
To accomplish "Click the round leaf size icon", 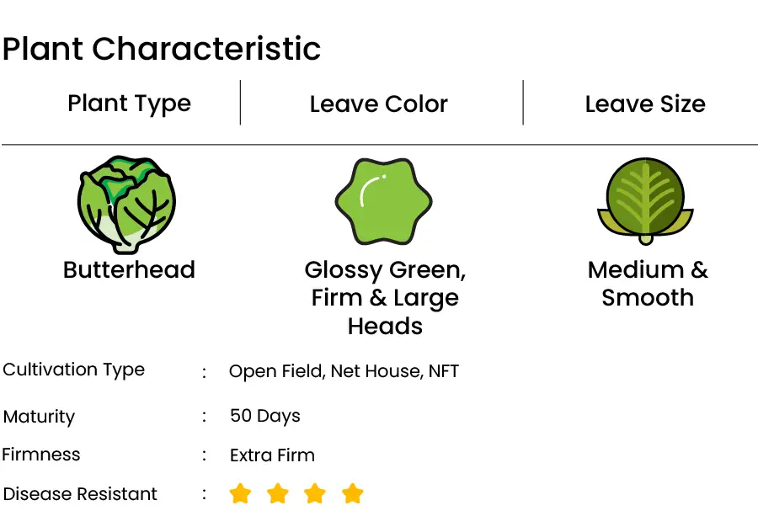I will pyautogui.click(x=645, y=200).
